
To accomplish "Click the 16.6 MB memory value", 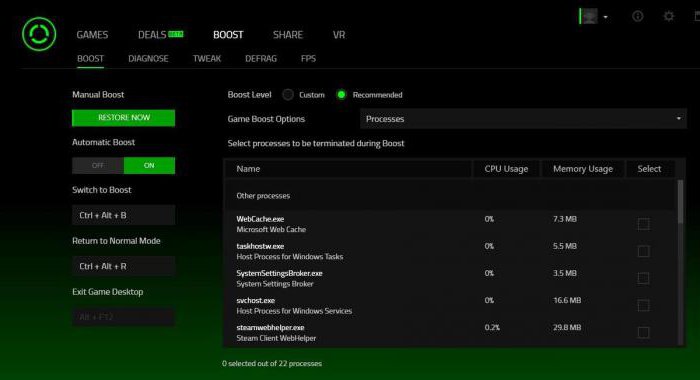I will click(567, 300).
